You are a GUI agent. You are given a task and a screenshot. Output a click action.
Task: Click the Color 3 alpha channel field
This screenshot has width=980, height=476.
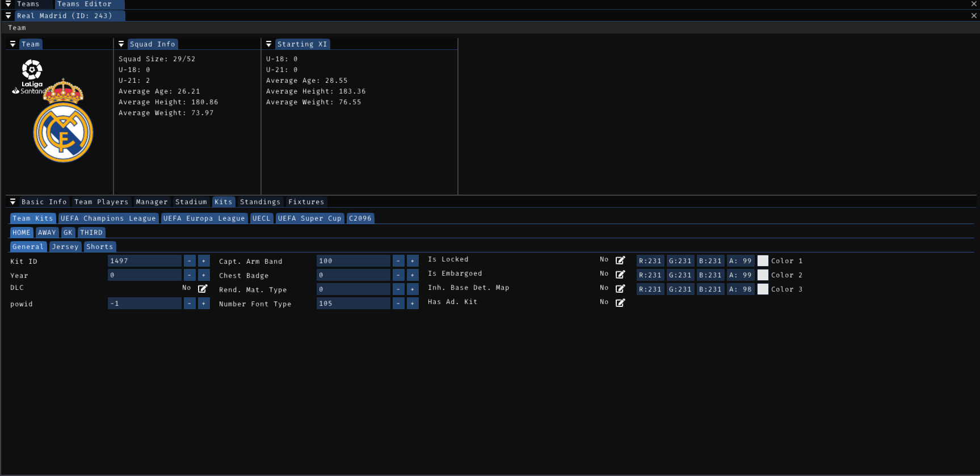click(x=741, y=289)
